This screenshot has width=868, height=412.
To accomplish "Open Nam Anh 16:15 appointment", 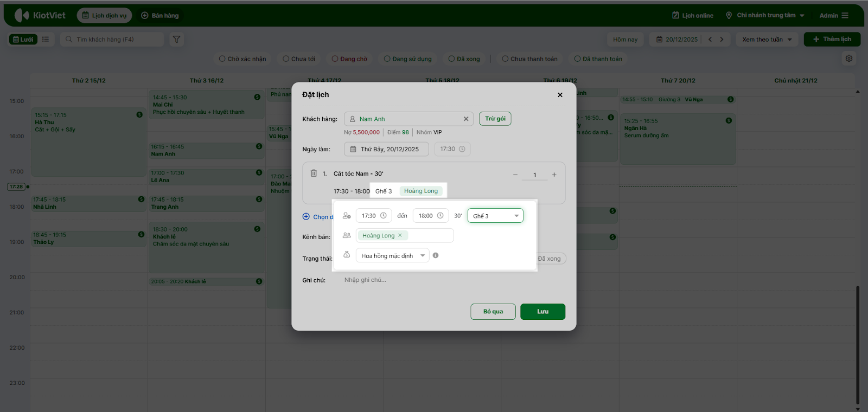I will coord(206,150).
